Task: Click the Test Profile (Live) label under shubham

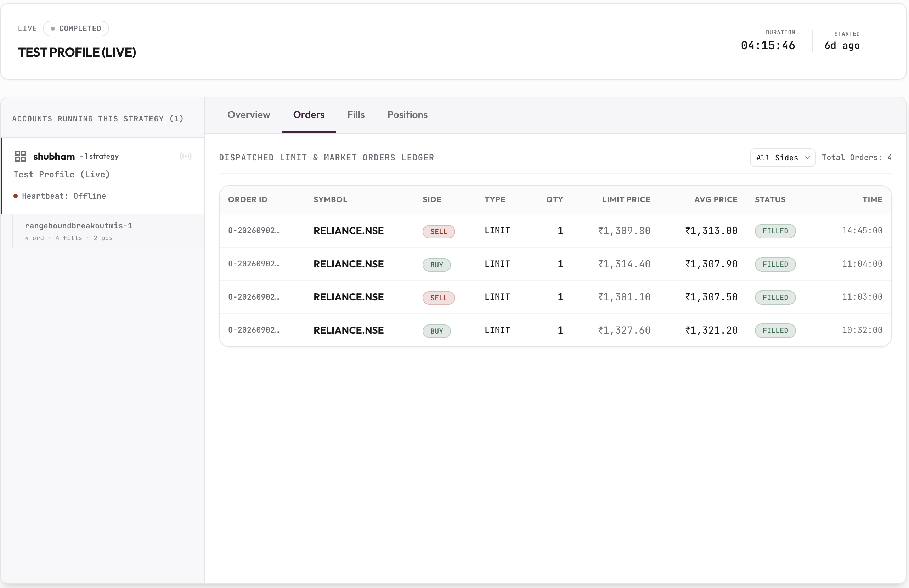Action: (62, 175)
